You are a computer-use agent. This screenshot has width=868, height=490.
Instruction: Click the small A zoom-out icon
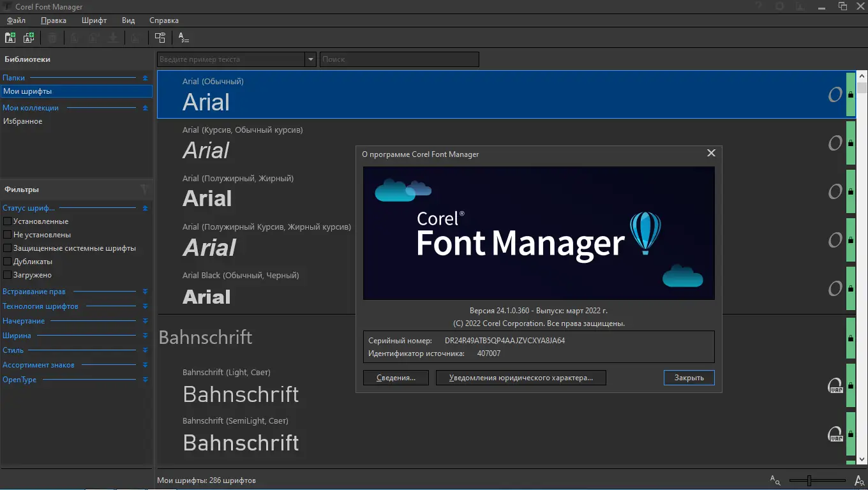[775, 480]
